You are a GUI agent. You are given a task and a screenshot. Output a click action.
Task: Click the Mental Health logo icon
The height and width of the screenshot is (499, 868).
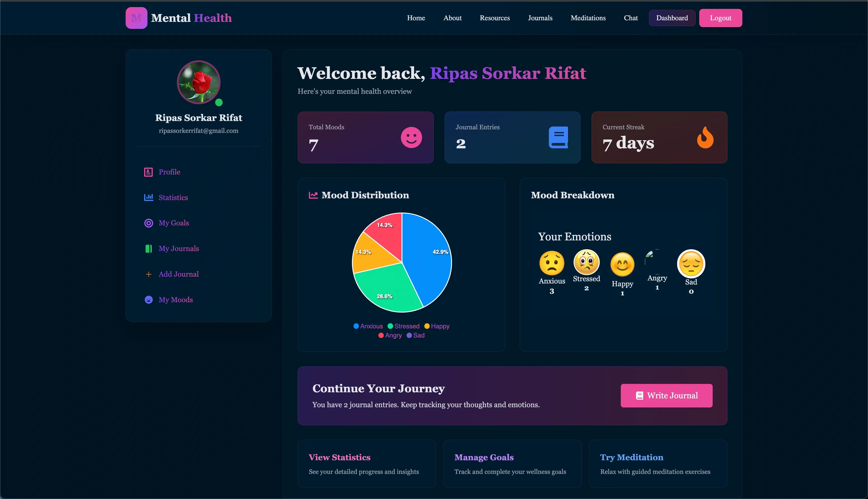point(136,18)
